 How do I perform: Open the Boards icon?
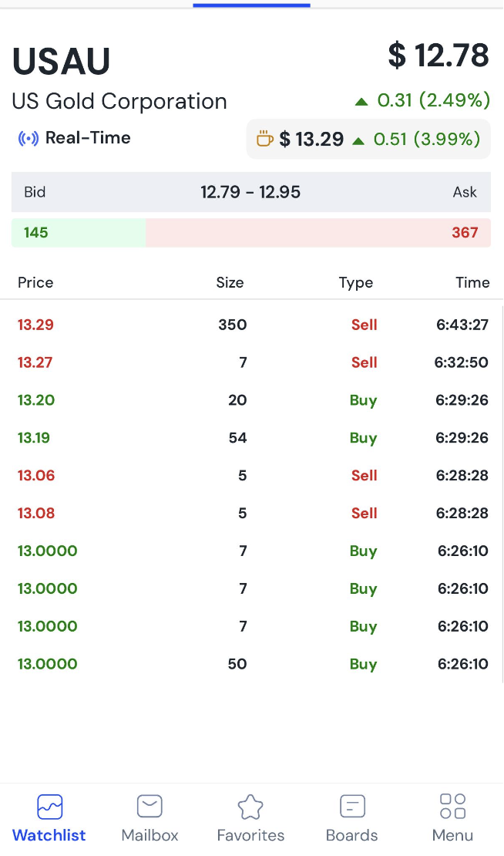tap(352, 806)
